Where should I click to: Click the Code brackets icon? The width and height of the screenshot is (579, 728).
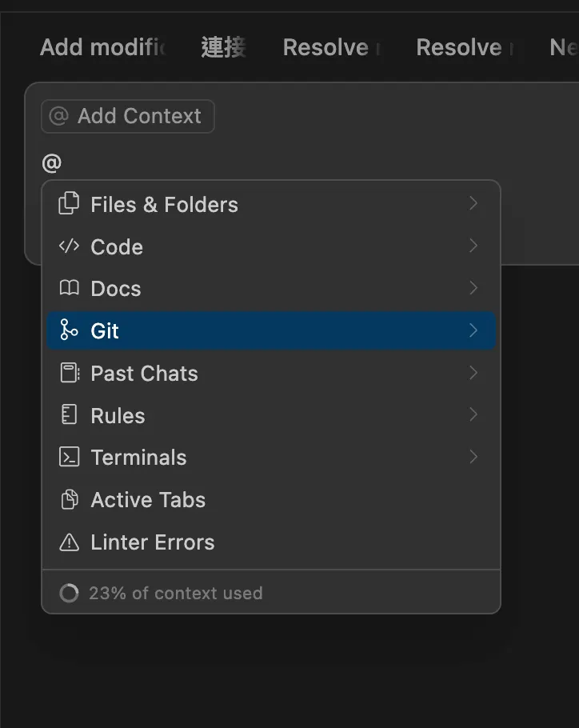click(70, 246)
